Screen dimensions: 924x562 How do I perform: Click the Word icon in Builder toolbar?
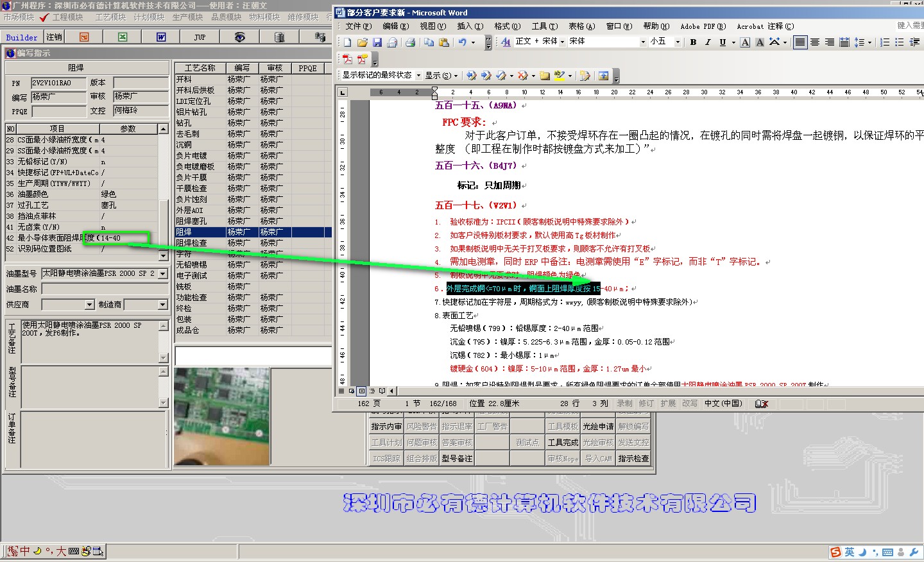point(161,37)
